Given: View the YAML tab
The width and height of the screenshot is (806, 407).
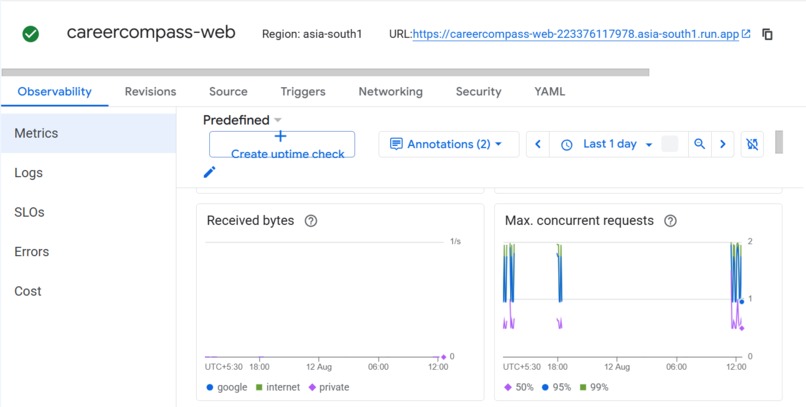Looking at the screenshot, I should coord(549,91).
